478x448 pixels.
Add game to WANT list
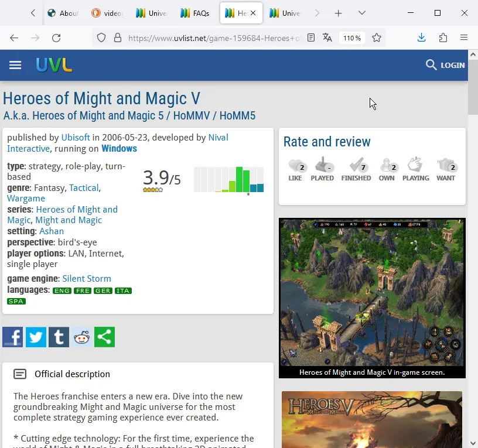446,166
